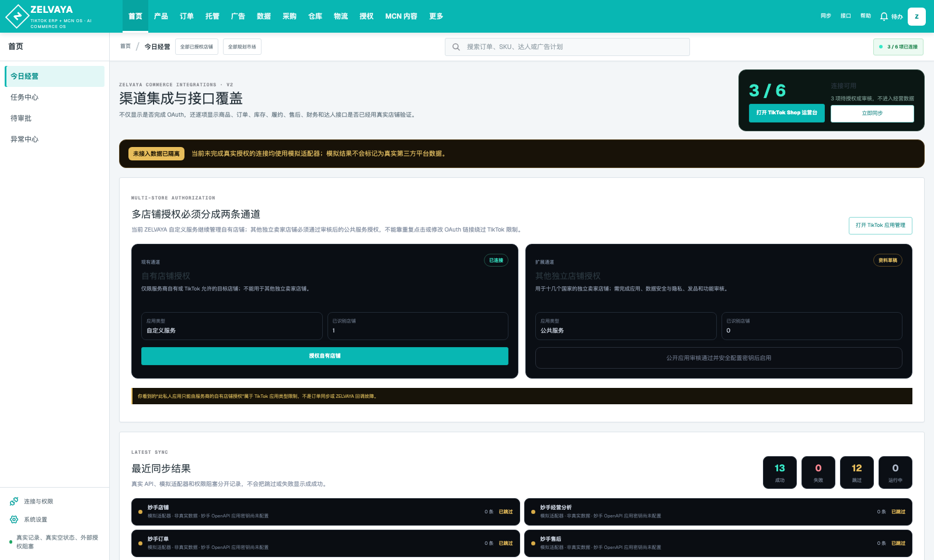
Task: Open the 妙手经营分析 sync result row
Action: pos(718,512)
